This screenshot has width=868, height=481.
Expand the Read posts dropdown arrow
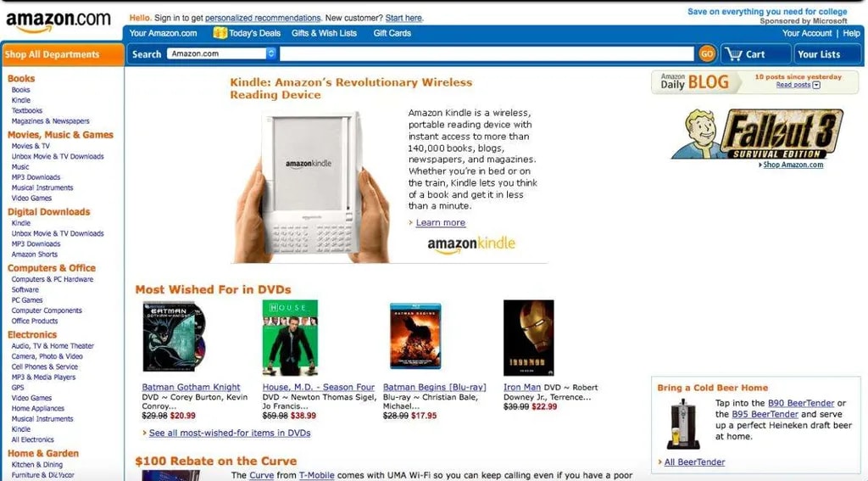[x=816, y=85]
